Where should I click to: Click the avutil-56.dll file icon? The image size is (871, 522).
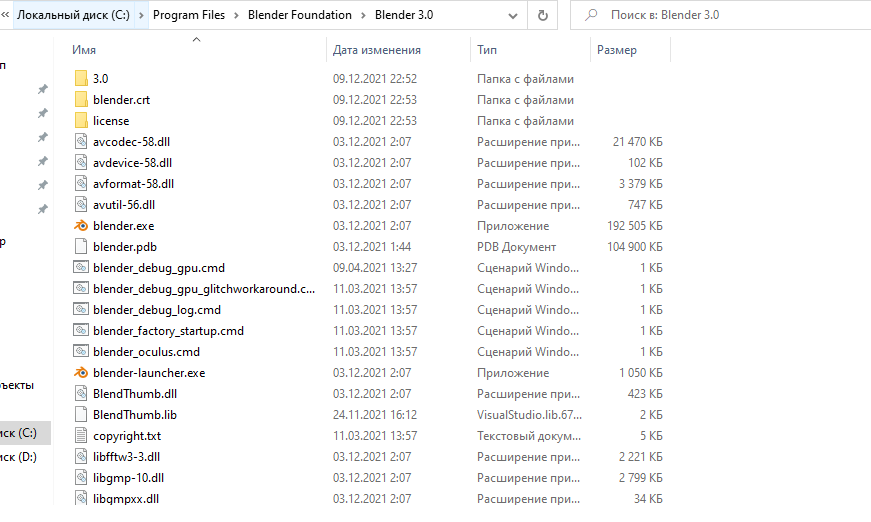click(x=81, y=204)
